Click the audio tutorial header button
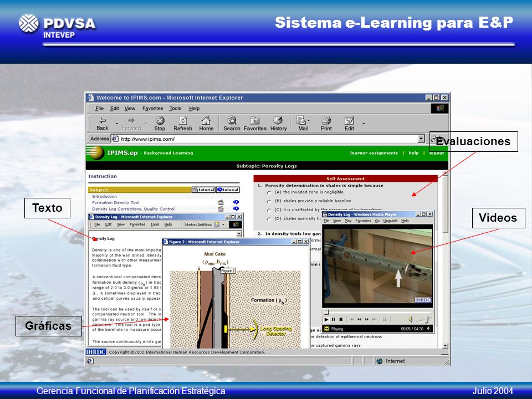Screen dimensions: 532x399 coord(228,190)
